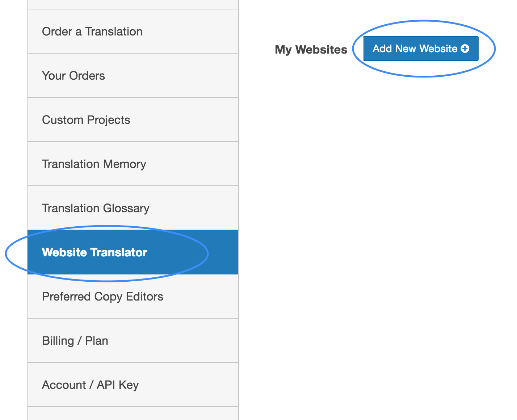Click the My Websites heading
Image resolution: width=517 pixels, height=420 pixels.
pyautogui.click(x=311, y=49)
